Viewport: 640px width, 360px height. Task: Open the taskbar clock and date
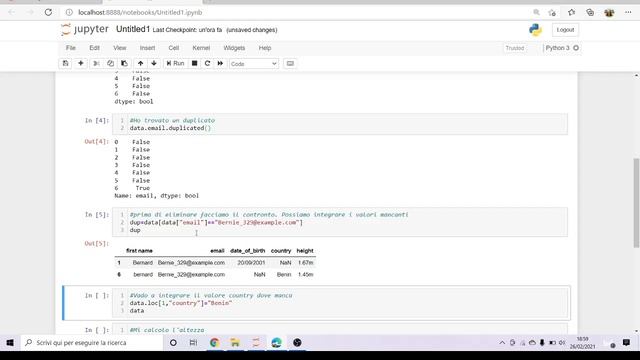pos(583,343)
